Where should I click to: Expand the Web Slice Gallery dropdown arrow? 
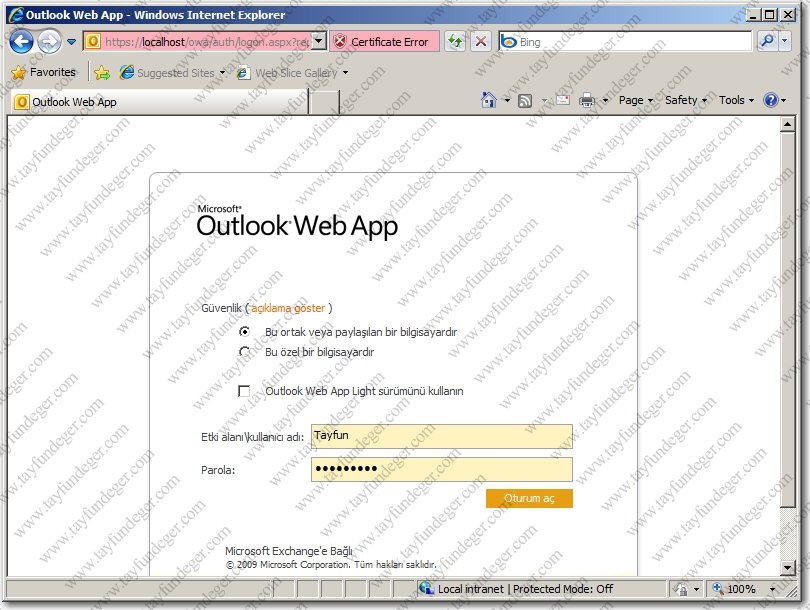click(x=345, y=73)
